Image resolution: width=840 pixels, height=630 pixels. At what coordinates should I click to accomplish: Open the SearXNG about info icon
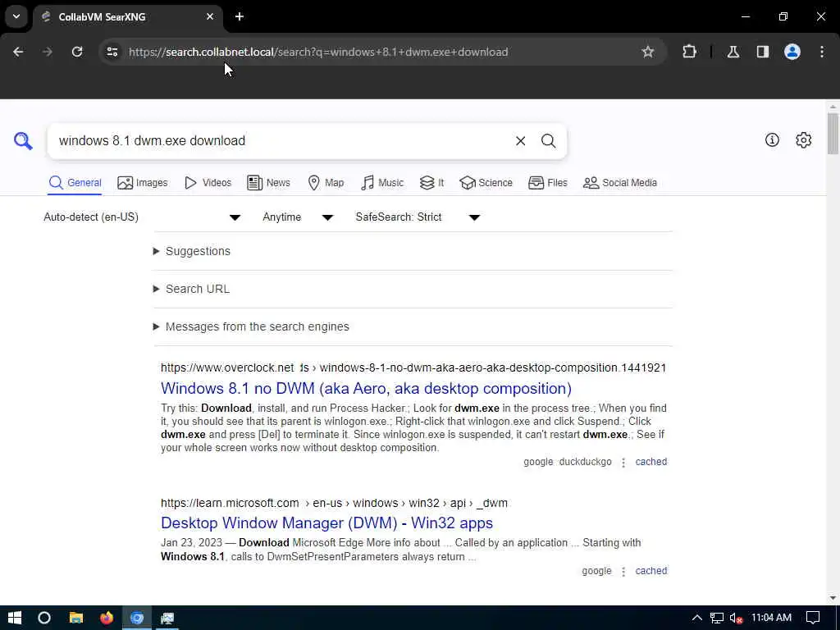click(x=772, y=139)
